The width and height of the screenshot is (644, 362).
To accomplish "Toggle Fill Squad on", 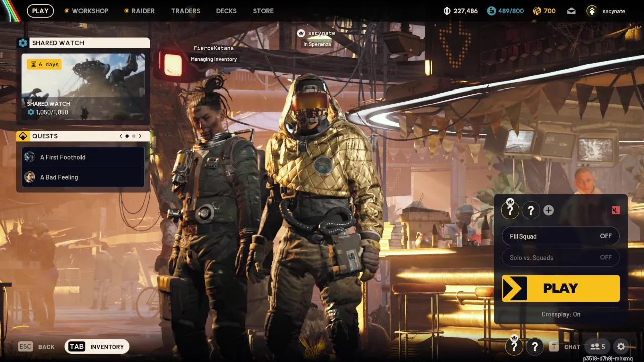I will coord(560,236).
